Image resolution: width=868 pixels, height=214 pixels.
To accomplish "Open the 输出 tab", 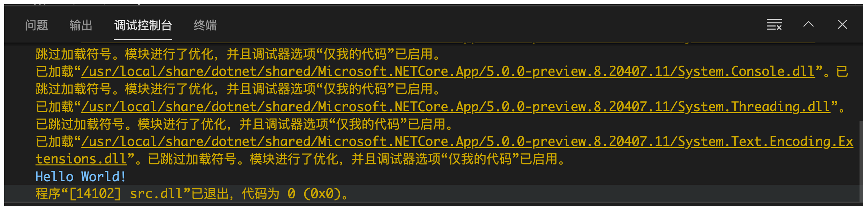I will pos(81,25).
